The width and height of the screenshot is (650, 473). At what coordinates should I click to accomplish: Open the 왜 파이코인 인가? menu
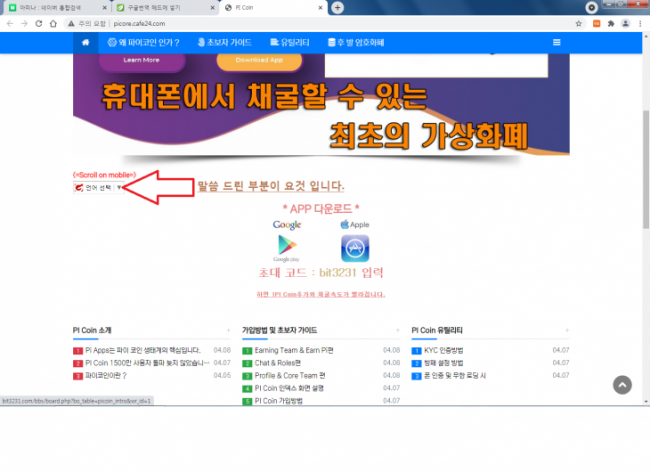[x=143, y=42]
